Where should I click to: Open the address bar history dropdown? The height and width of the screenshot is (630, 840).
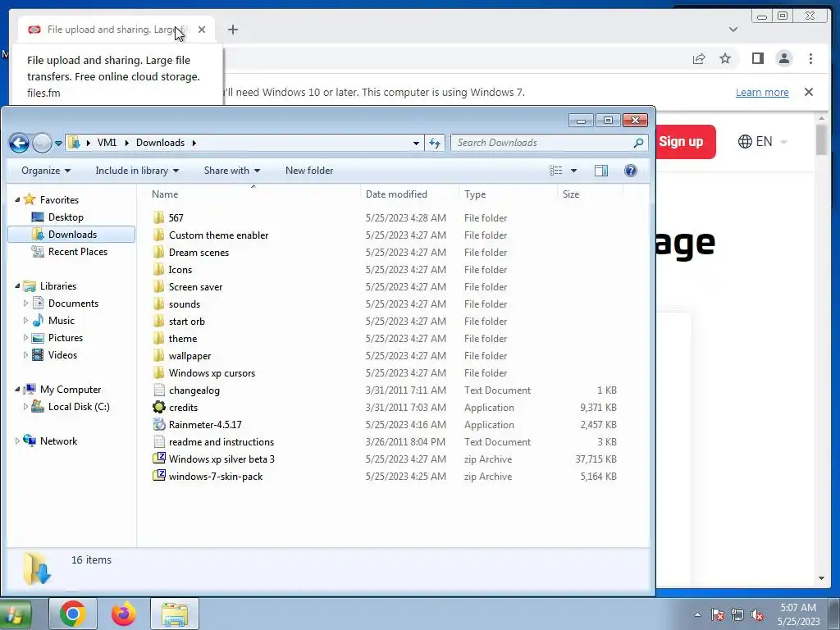[x=416, y=143]
